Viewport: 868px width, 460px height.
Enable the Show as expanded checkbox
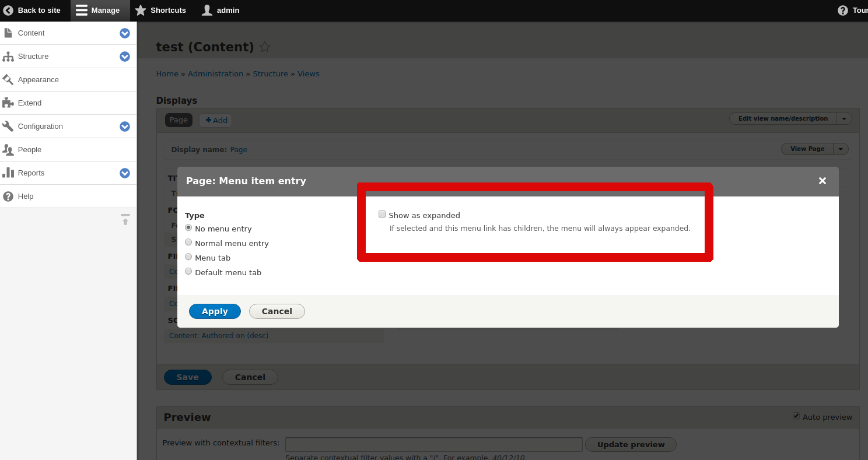coord(382,214)
